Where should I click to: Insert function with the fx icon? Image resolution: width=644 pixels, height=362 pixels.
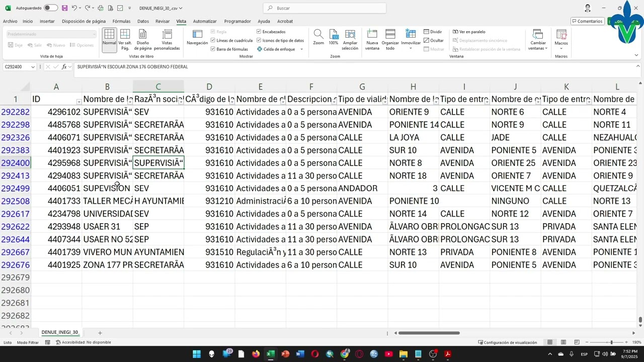64,67
